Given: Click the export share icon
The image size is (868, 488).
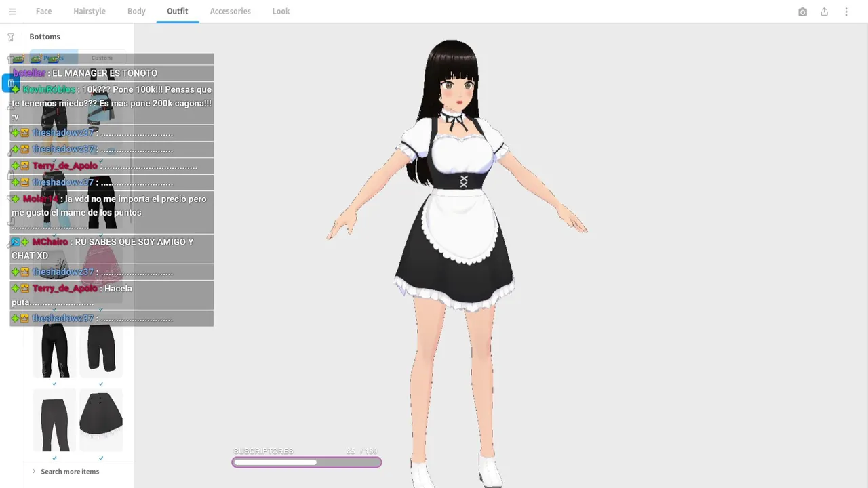Looking at the screenshot, I should (x=825, y=12).
